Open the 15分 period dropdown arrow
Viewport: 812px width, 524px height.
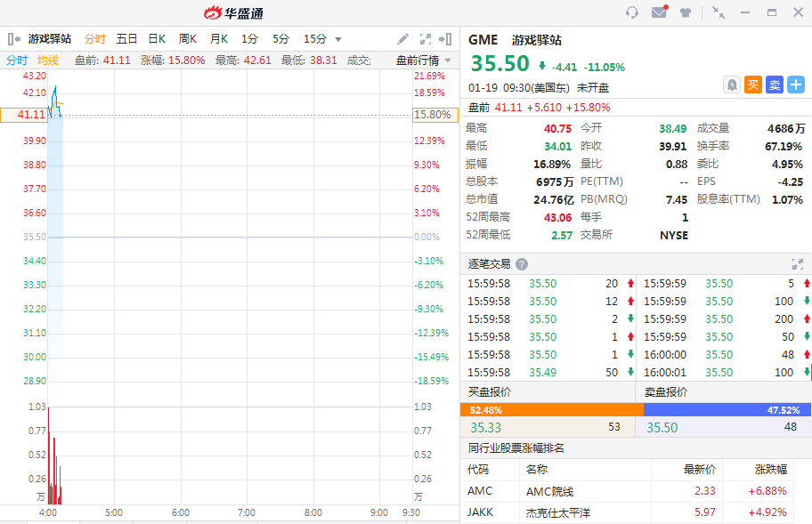[x=338, y=39]
